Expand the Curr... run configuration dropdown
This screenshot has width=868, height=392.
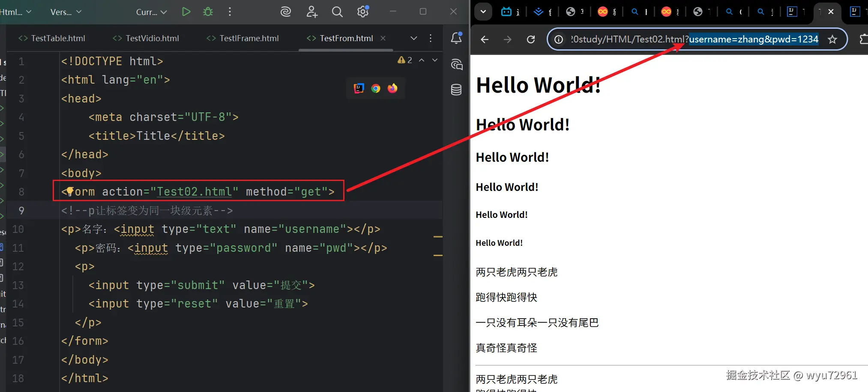coord(152,12)
